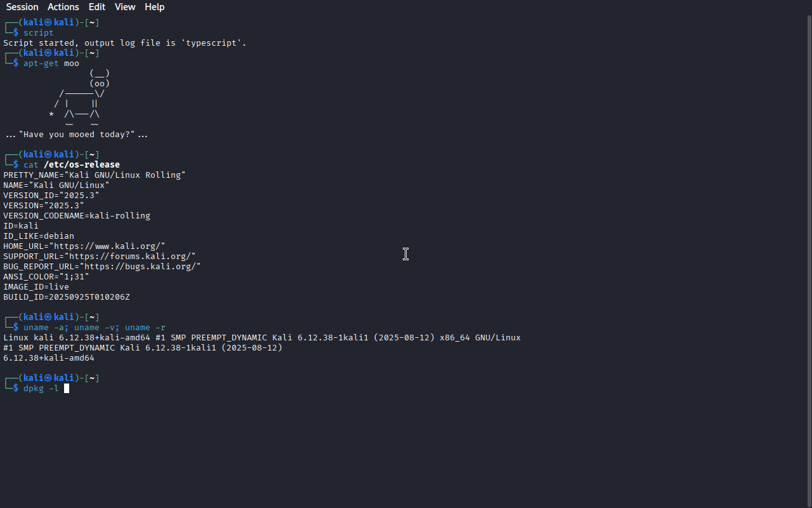The height and width of the screenshot is (508, 812).
Task: Click the "Have you mooed today?" text
Action: click(x=77, y=134)
